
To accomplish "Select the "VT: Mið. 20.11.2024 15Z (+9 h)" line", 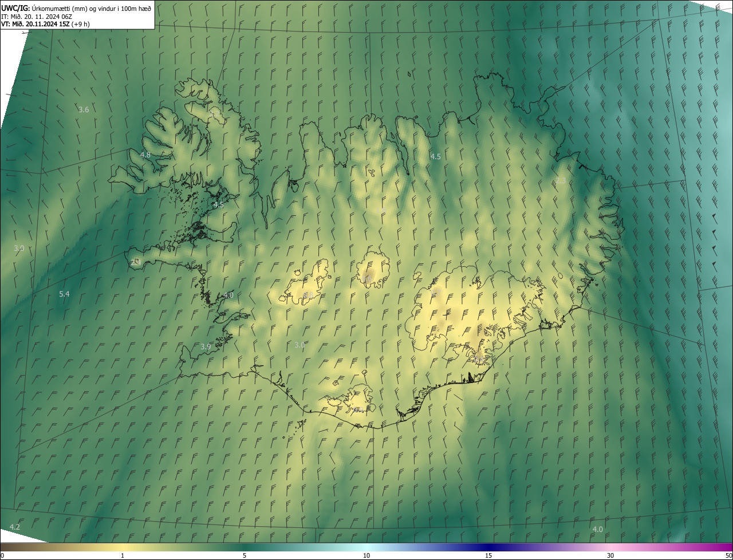I will tap(46, 24).
